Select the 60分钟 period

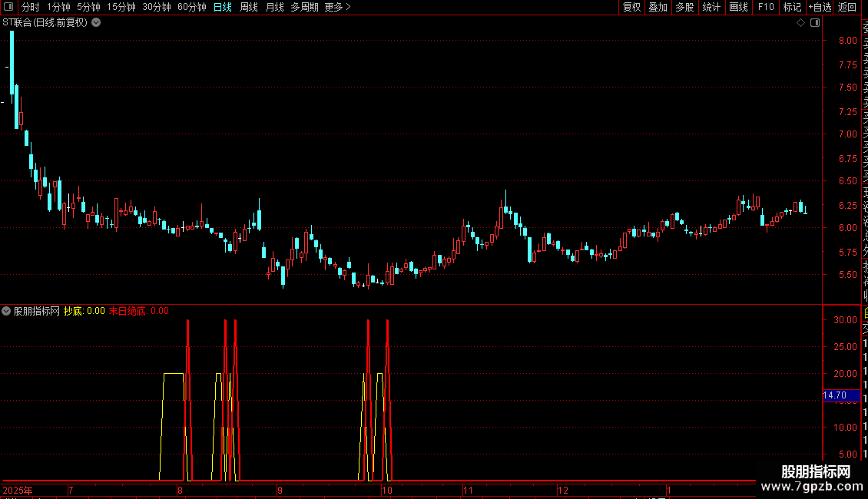tap(192, 7)
